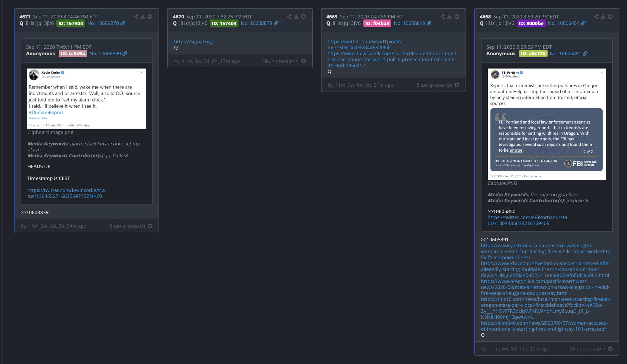Click download icon on post 4671

tap(143, 17)
